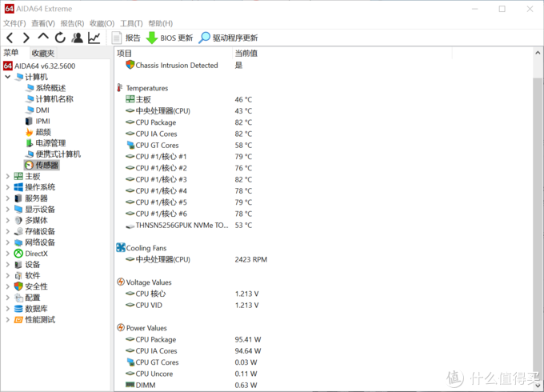This screenshot has width=544, height=392.
Task: Click the Temperatures thermometer icon
Action: tap(120, 88)
